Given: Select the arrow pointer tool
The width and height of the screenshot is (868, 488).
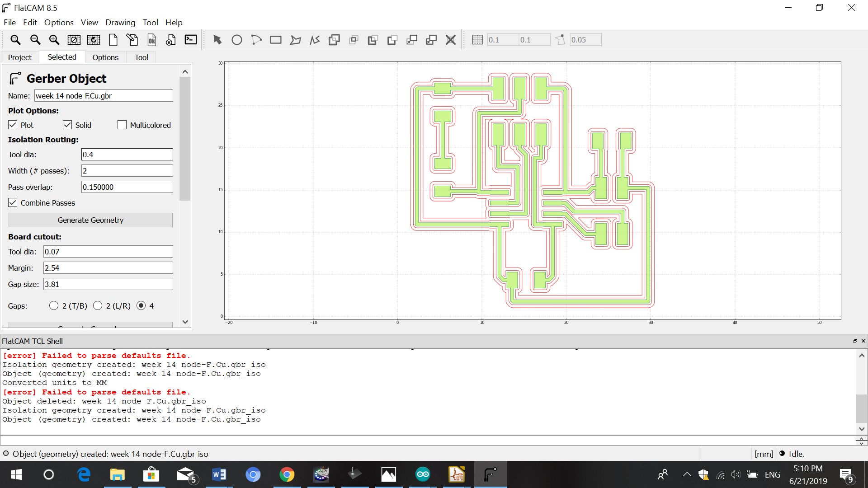Looking at the screenshot, I should pyautogui.click(x=217, y=40).
